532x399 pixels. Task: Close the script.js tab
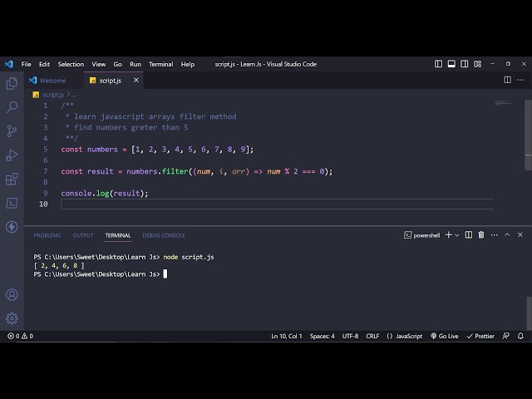(136, 80)
